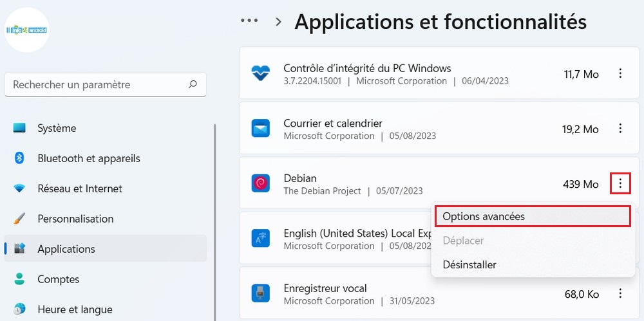The width and height of the screenshot is (644, 321).
Task: Click the English (United States) Local Experience name
Action: 357,233
